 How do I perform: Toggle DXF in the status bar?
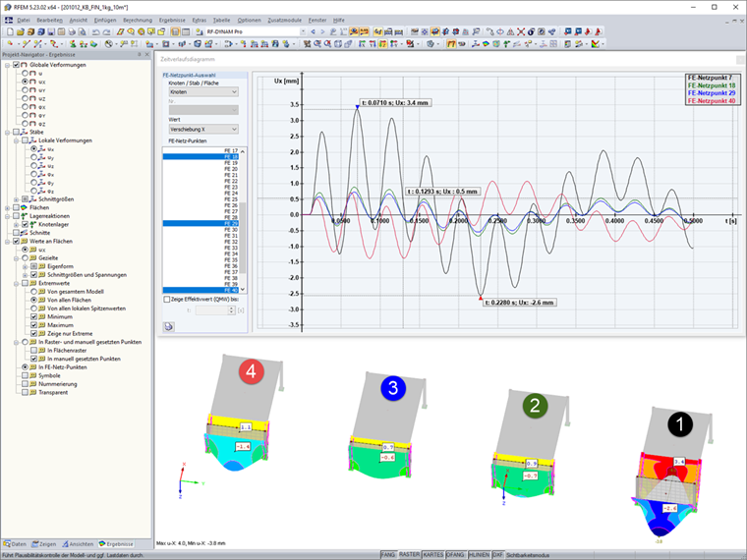click(497, 555)
